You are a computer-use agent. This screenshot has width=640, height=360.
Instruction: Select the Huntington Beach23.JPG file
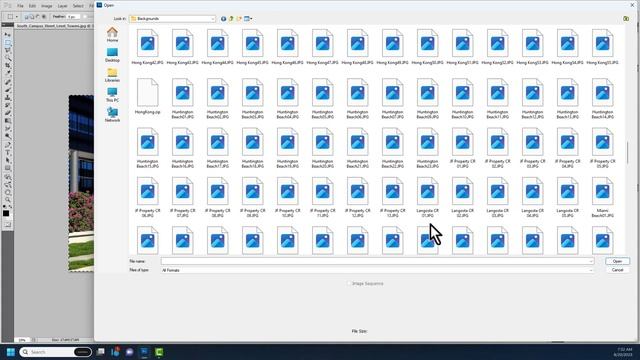point(427,148)
